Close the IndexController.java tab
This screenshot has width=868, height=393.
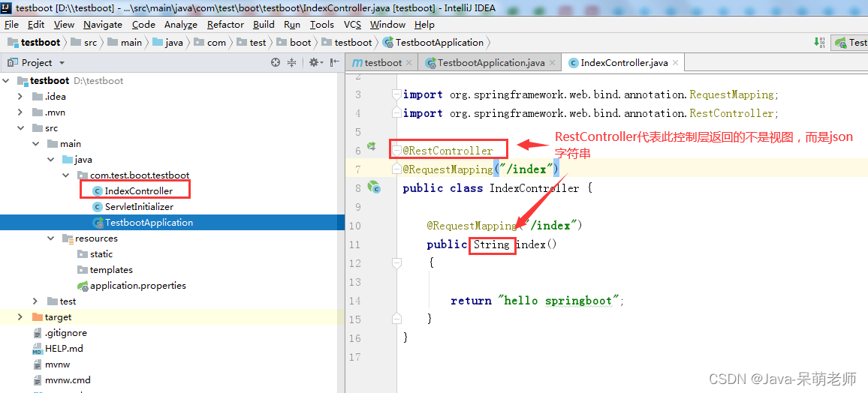(x=675, y=63)
